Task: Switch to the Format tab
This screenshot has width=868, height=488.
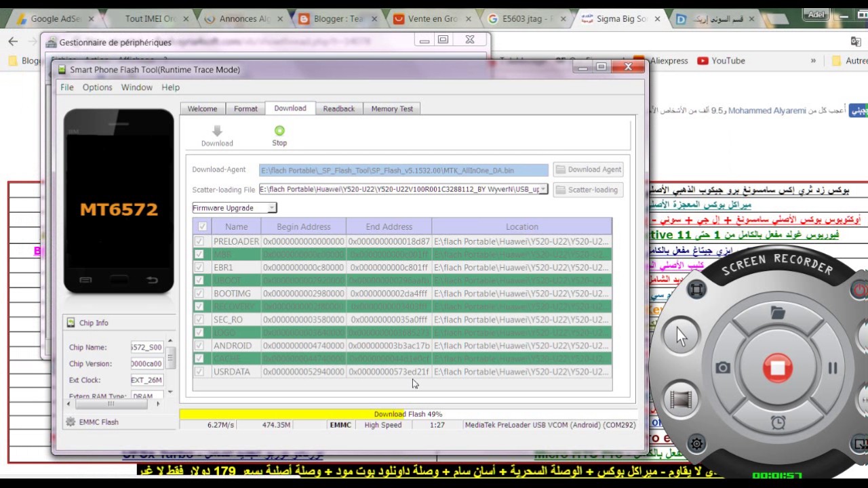Action: coord(245,108)
